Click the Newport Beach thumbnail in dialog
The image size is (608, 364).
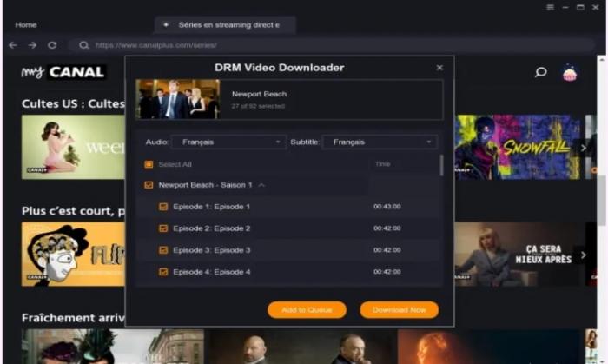[178, 99]
